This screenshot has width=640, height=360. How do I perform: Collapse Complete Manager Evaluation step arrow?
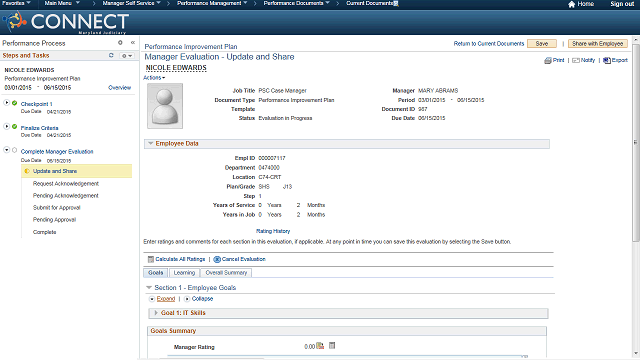[x=7, y=150]
